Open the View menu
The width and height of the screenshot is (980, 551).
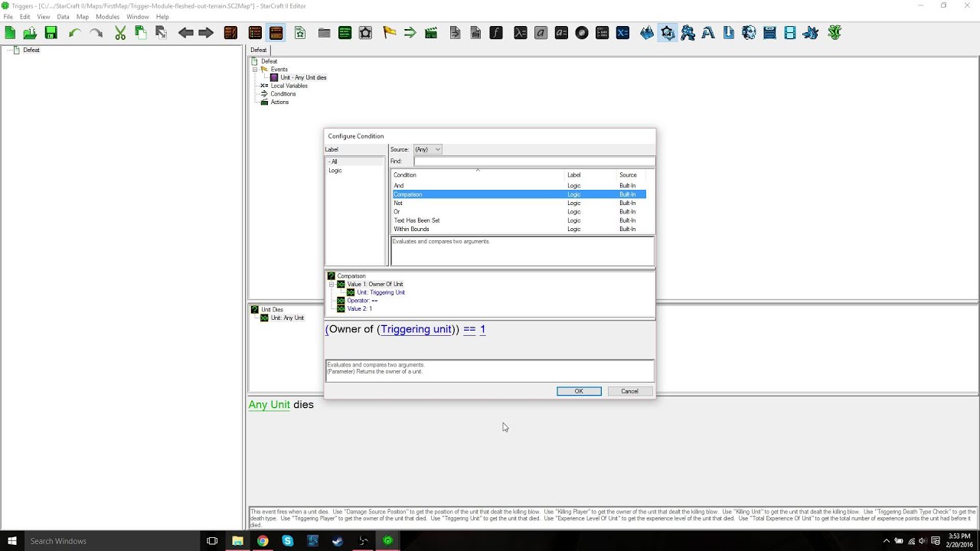[44, 17]
